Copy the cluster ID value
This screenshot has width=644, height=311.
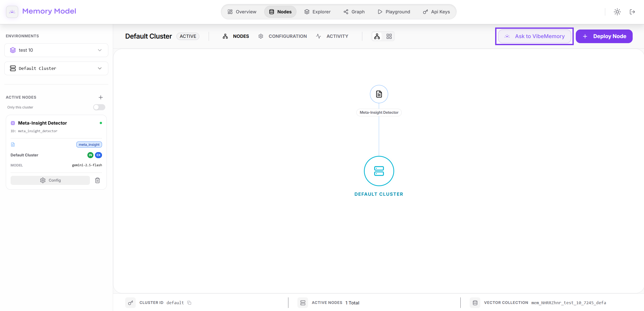pos(189,303)
